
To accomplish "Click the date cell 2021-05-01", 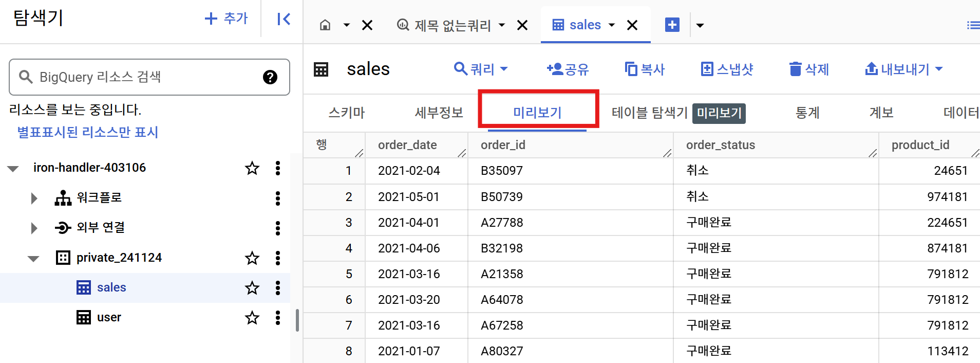I will (x=409, y=197).
